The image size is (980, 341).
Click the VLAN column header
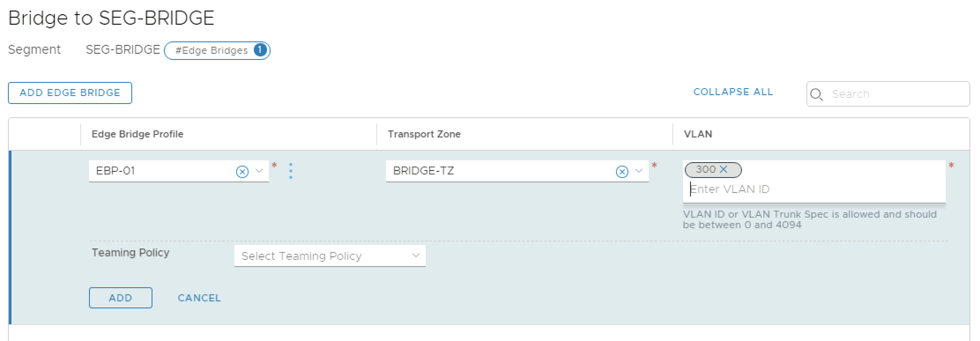[698, 134]
